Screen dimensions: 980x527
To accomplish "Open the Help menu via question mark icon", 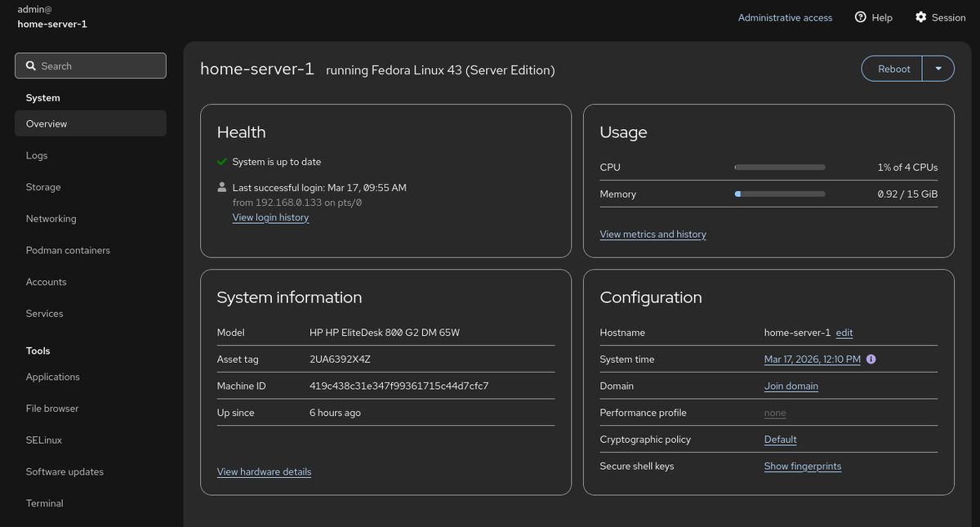I will 860,17.
